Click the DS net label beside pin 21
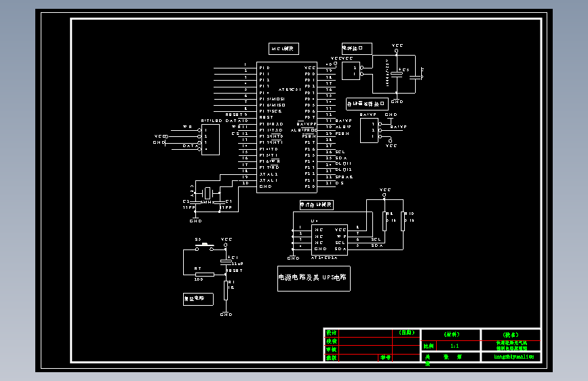The width and height of the screenshot is (588, 381). click(339, 183)
